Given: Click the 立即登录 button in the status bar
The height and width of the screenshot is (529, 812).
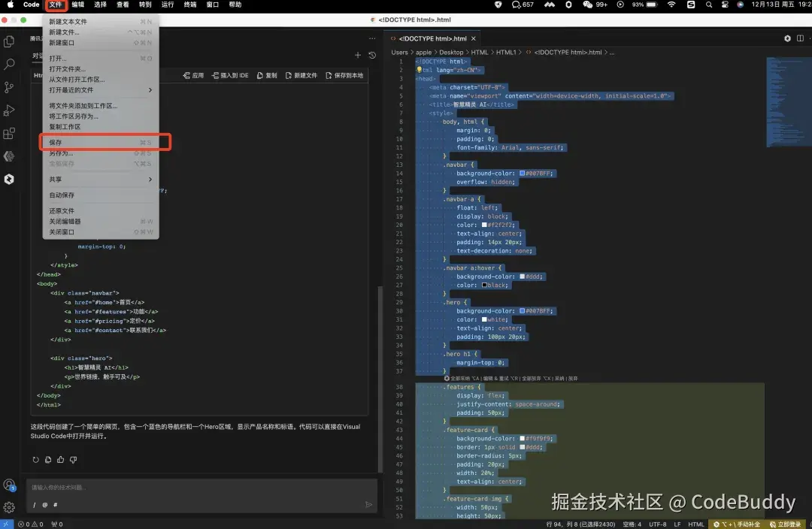Looking at the screenshot, I should [x=785, y=524].
